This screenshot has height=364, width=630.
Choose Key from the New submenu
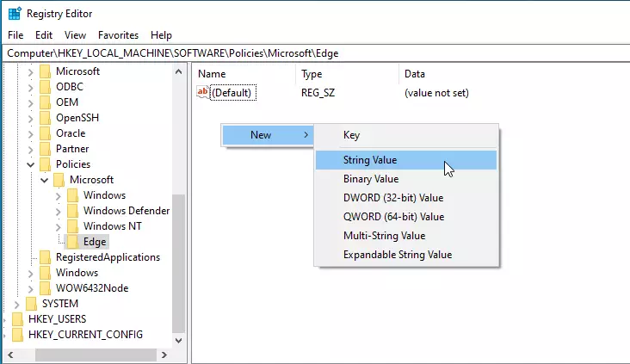pos(406,135)
